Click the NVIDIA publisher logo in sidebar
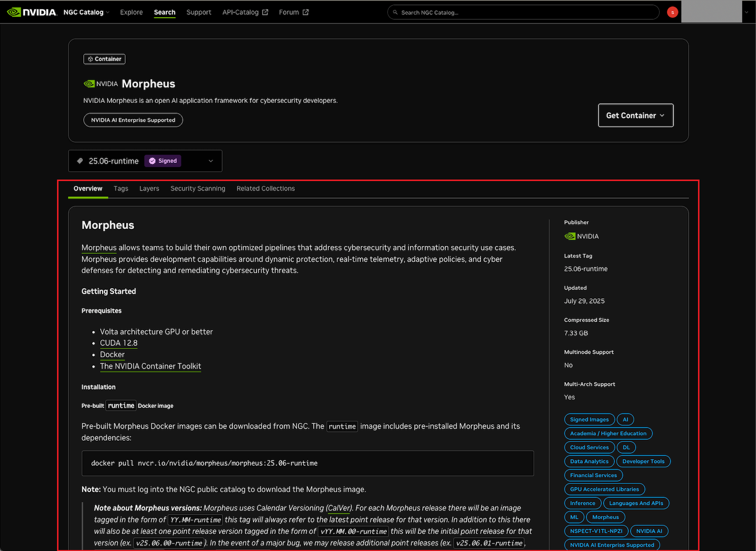Viewport: 756px width, 551px height. 582,237
